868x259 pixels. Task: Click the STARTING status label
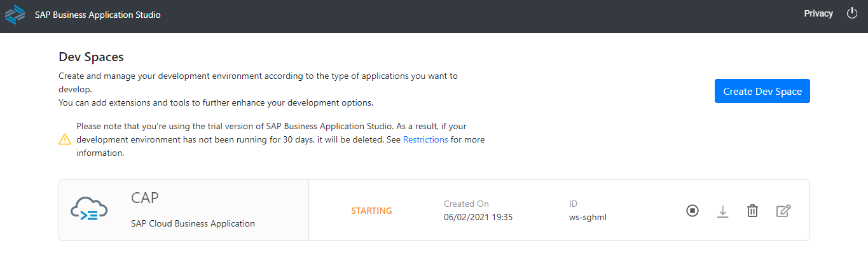coord(371,211)
